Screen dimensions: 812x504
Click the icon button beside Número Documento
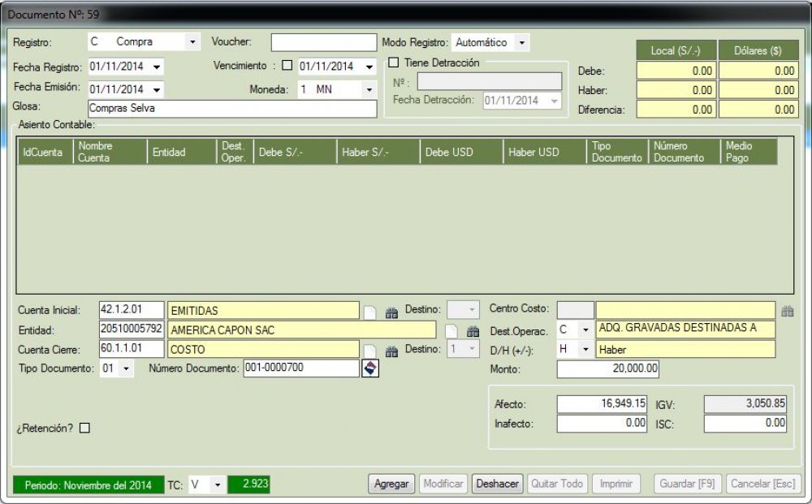pyautogui.click(x=370, y=368)
